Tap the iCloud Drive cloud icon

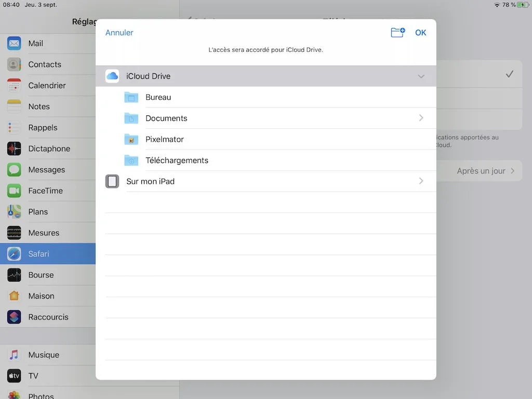112,76
